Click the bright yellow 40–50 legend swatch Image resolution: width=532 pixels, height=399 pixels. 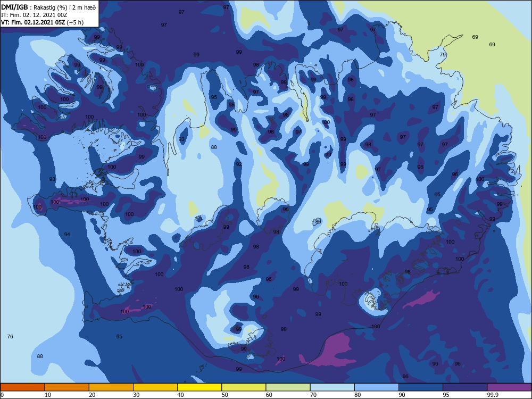pyautogui.click(x=199, y=387)
